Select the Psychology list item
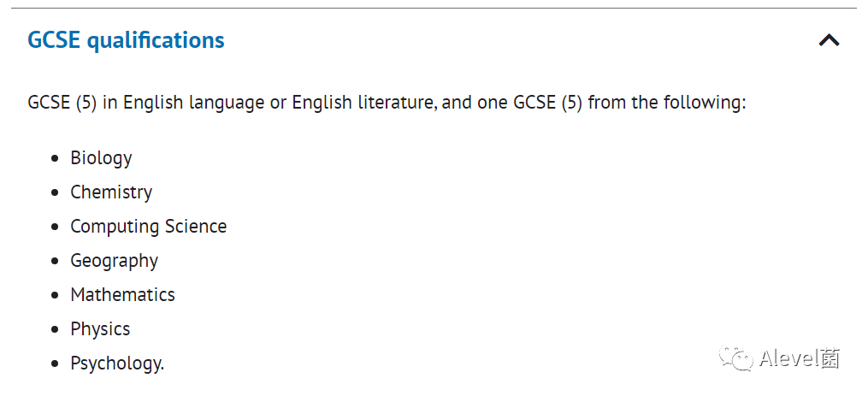Screen dimensions: 868x396 [117, 363]
